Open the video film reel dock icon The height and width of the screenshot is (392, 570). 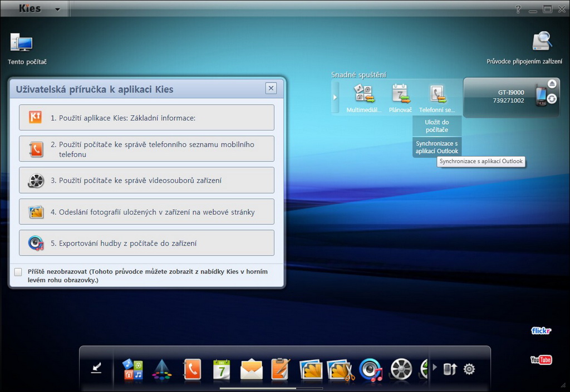pyautogui.click(x=401, y=369)
